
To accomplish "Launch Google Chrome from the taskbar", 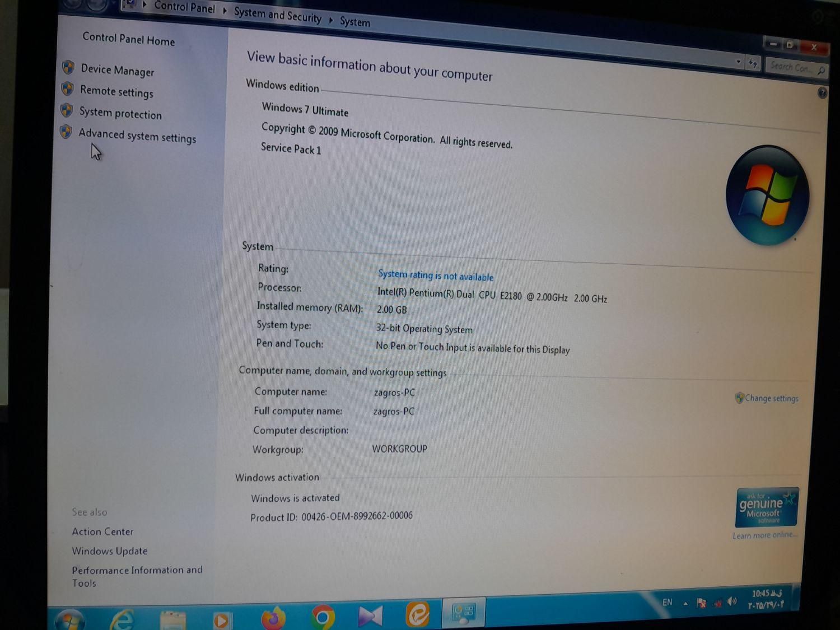I will click(323, 617).
